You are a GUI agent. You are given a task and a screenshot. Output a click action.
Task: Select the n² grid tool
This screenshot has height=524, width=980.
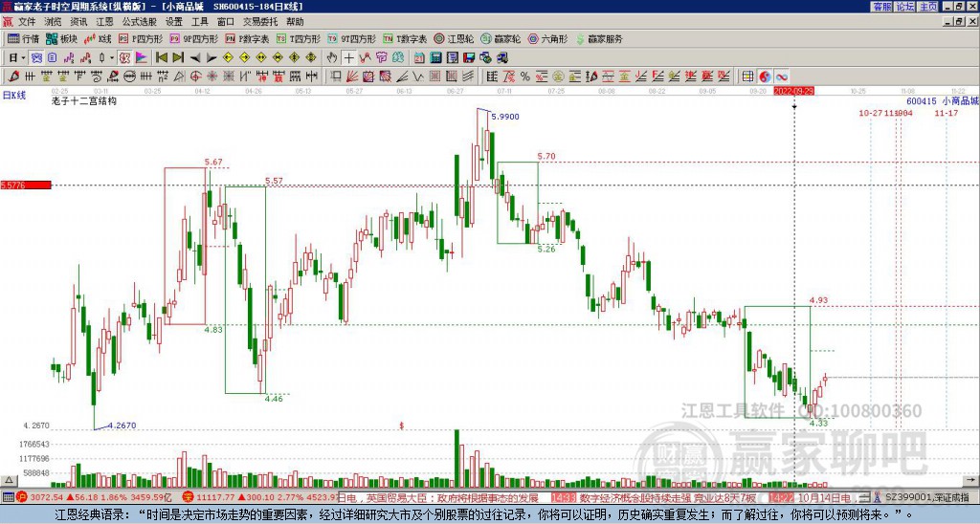(x=163, y=76)
